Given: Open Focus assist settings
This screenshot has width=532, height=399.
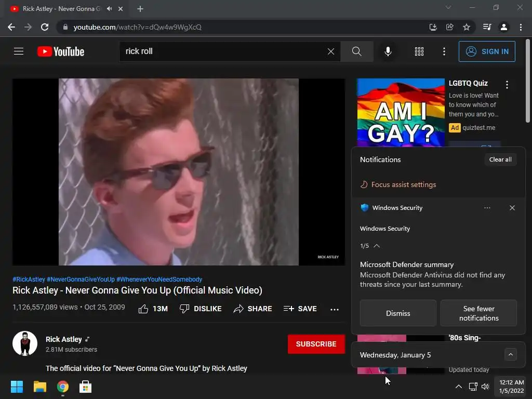Looking at the screenshot, I should (x=398, y=184).
